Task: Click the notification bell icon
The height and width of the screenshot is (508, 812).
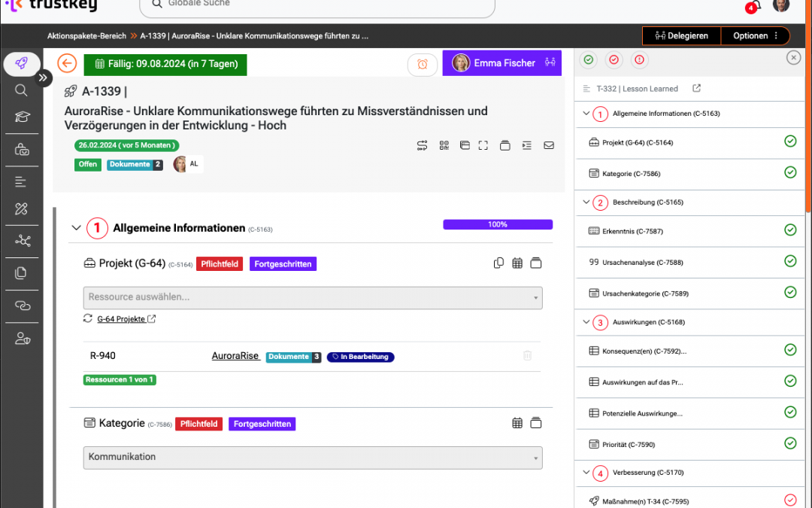Action: pyautogui.click(x=753, y=6)
